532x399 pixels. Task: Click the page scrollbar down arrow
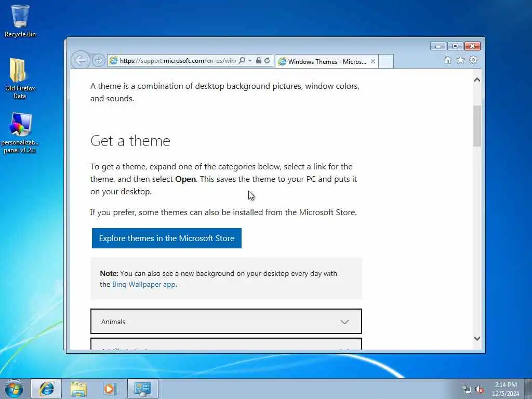point(477,338)
